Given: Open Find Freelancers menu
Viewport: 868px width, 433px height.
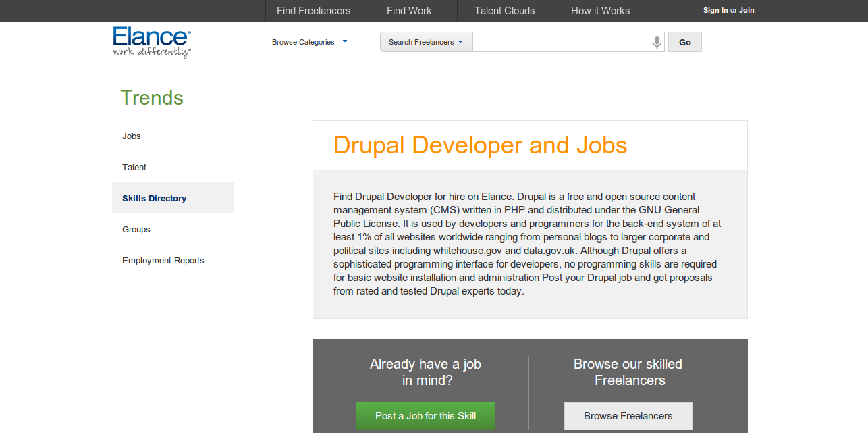Looking at the screenshot, I should (313, 11).
